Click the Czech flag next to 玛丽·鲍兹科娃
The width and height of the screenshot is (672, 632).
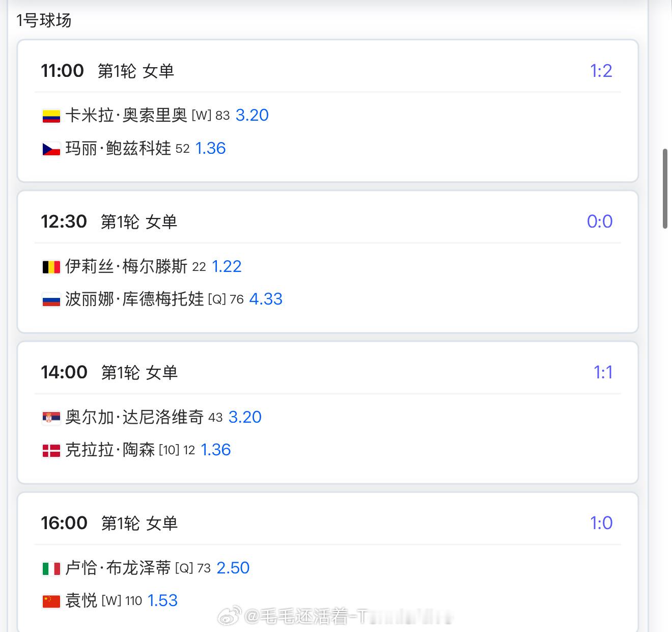pos(51,149)
